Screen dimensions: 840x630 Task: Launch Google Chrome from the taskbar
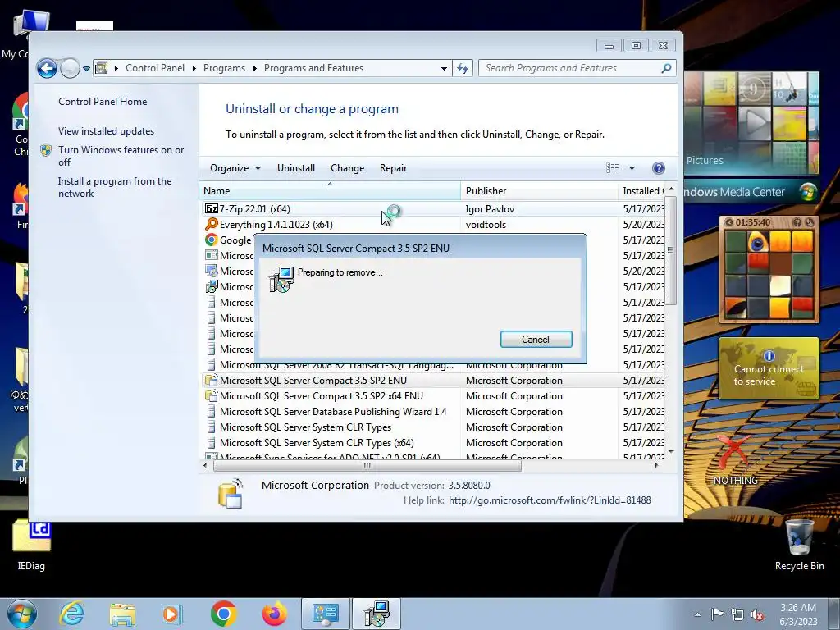coord(224,614)
